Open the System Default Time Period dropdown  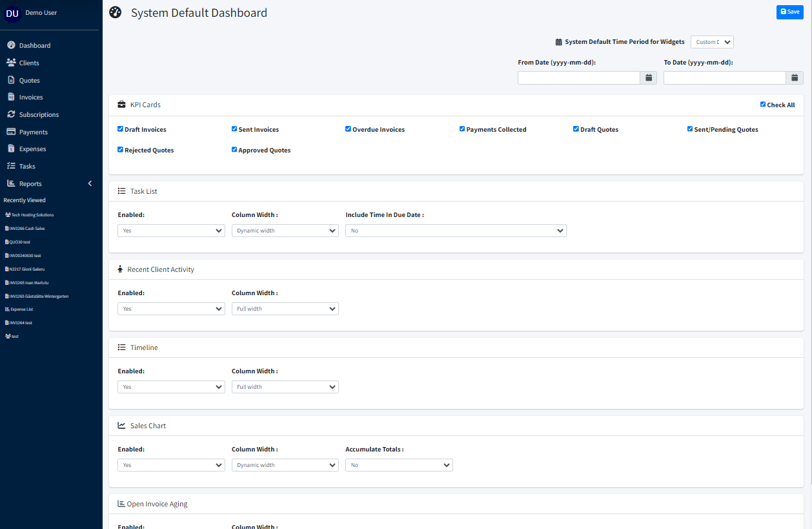(712, 42)
